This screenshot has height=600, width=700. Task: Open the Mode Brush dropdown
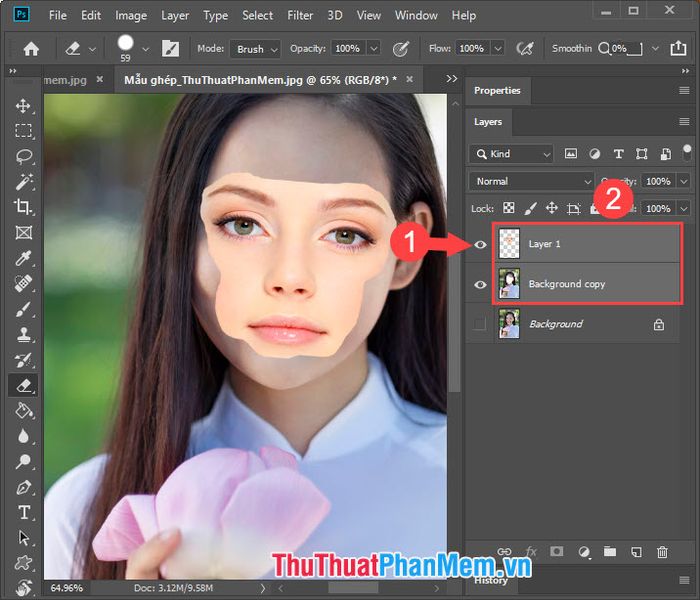(x=255, y=49)
